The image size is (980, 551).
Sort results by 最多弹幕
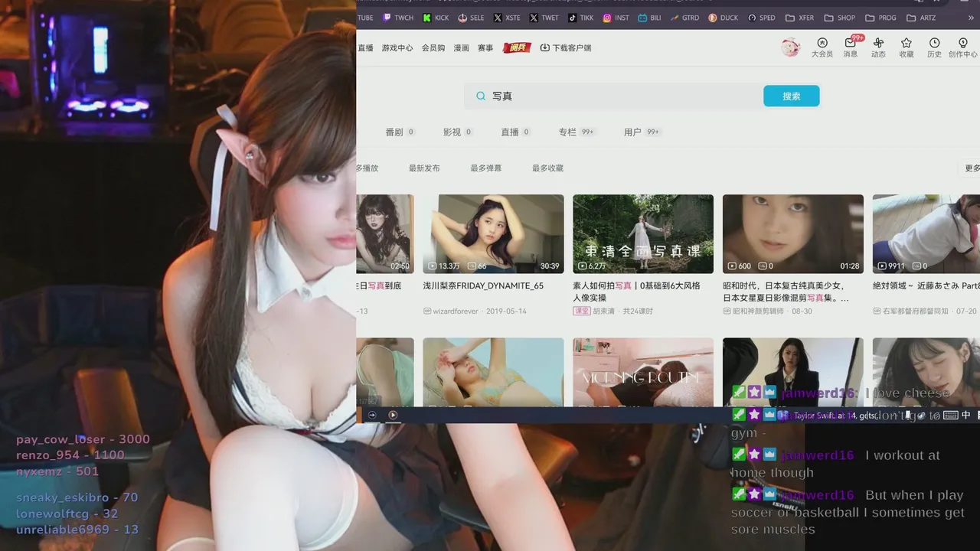pos(485,168)
